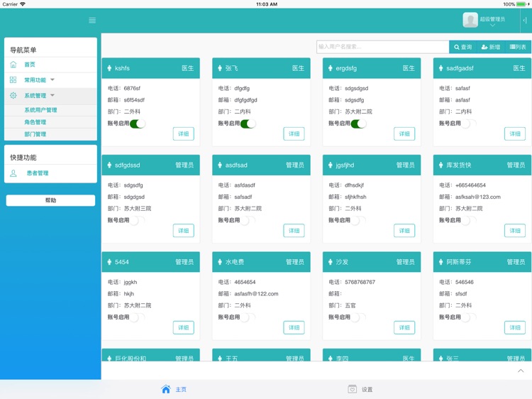Enable account toggle for sadfgadsf

tap(469, 124)
